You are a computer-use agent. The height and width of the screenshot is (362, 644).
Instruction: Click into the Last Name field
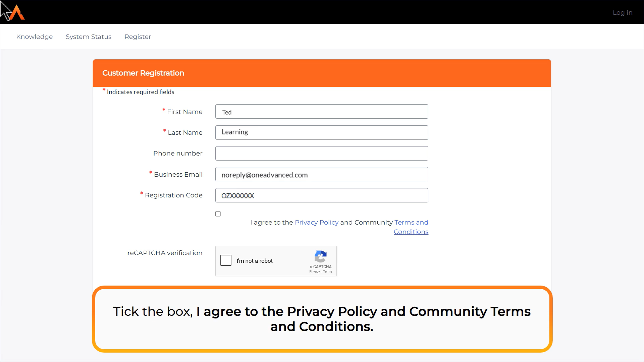click(x=321, y=133)
